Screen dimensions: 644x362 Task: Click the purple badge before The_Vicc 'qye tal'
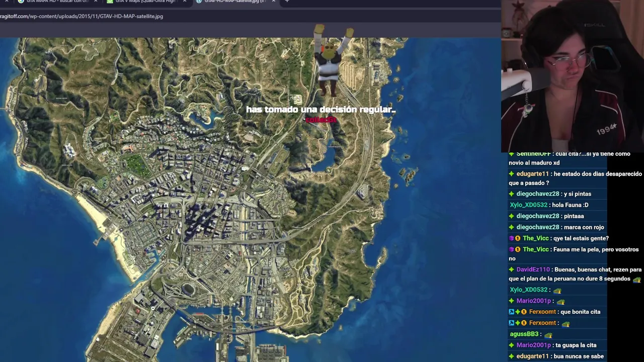click(x=511, y=238)
